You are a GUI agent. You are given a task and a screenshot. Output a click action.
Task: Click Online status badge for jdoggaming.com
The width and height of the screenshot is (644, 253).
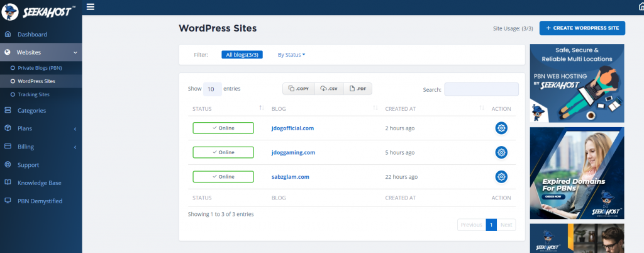223,152
